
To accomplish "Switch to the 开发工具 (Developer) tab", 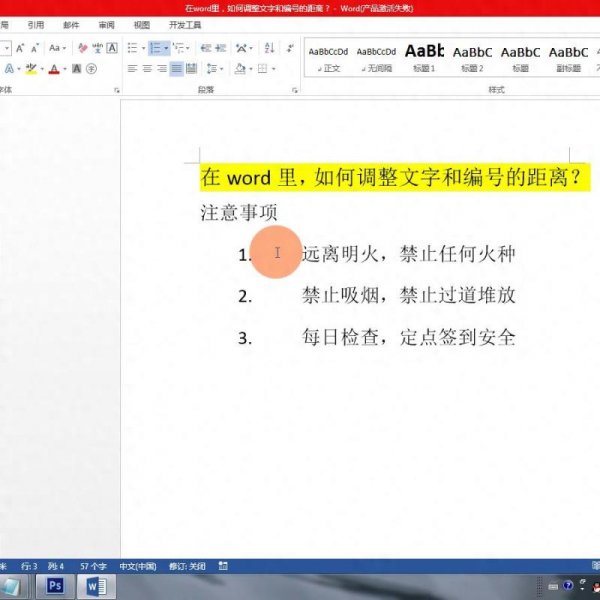I will pos(185,25).
